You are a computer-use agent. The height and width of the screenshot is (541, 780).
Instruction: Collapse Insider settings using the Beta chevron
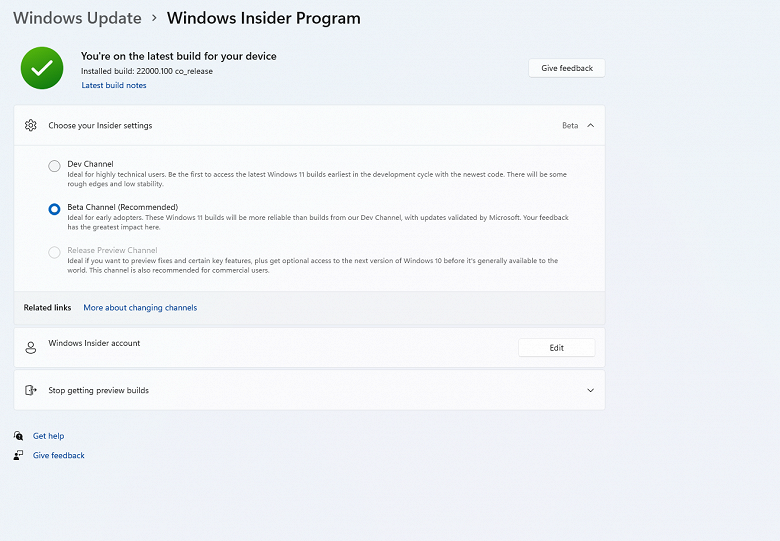pos(590,126)
